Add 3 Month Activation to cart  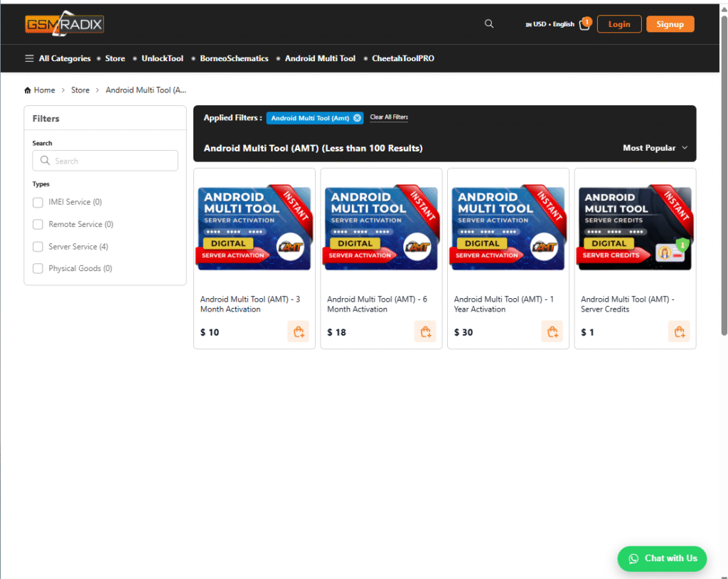299,331
